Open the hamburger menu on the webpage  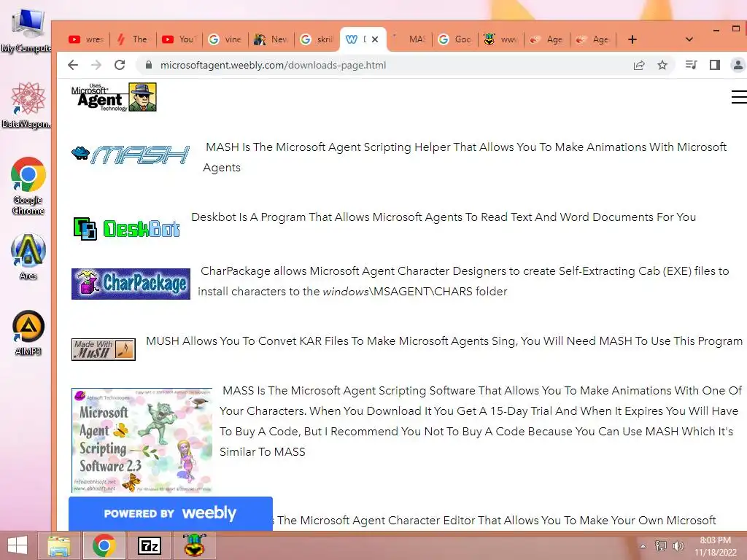pos(739,97)
